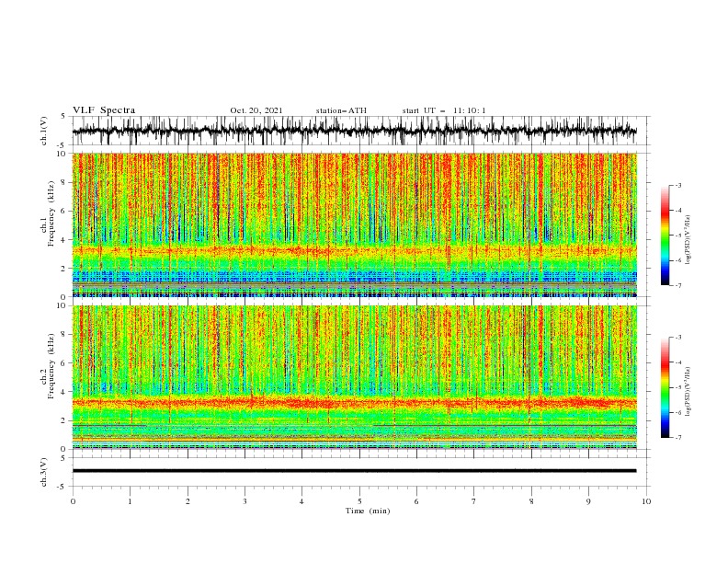The width and height of the screenshot is (728, 563).
Task: Click the log(PSD) label beside lower color bar
Action: point(688,392)
